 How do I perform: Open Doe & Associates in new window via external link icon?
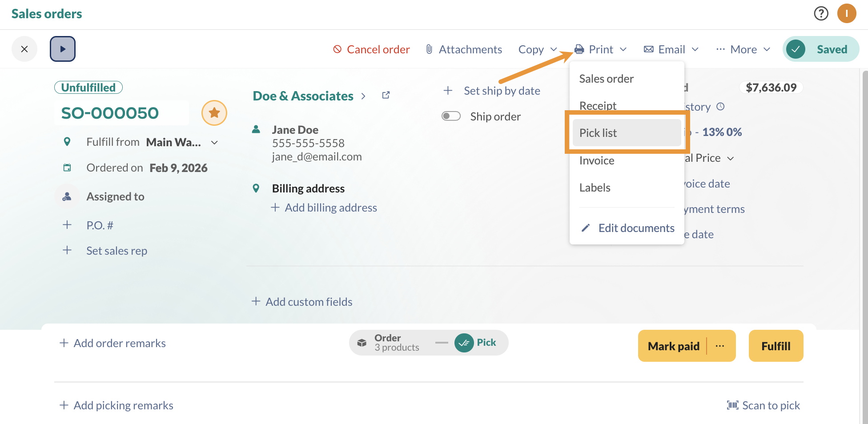tap(385, 95)
